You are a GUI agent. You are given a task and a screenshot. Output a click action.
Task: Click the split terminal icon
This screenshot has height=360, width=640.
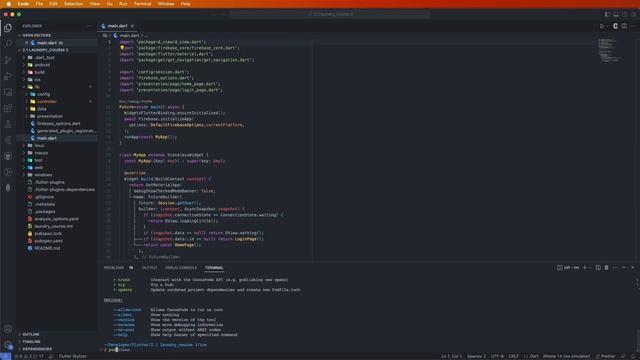click(x=598, y=268)
